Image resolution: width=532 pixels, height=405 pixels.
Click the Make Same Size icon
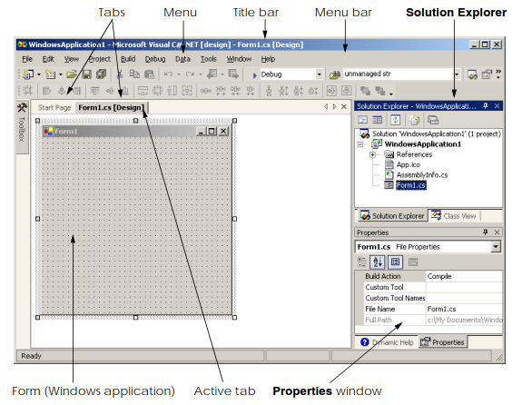[187, 91]
